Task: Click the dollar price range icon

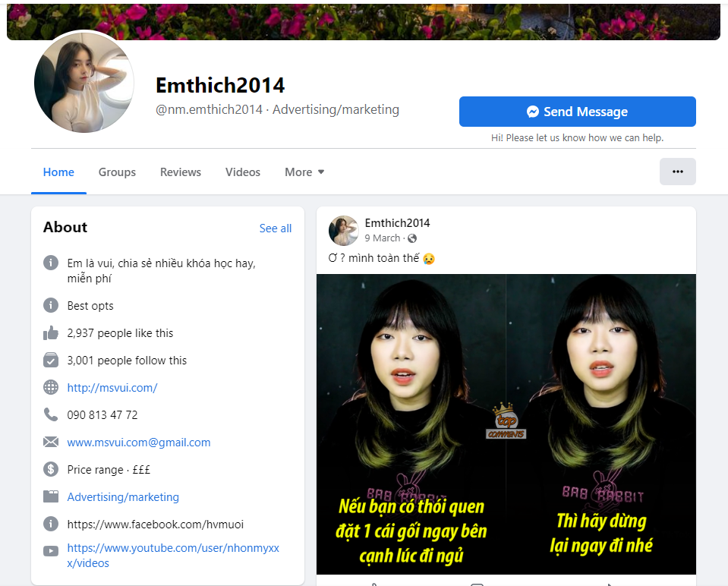Action: pyautogui.click(x=51, y=470)
